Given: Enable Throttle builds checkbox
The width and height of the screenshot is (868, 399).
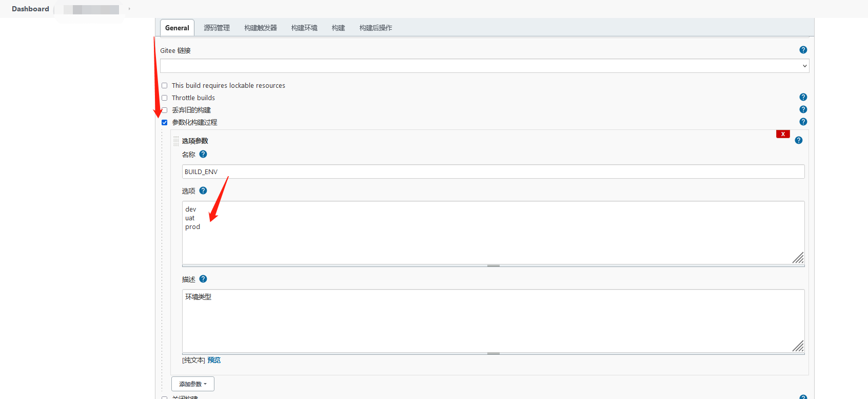Looking at the screenshot, I should 165,98.
